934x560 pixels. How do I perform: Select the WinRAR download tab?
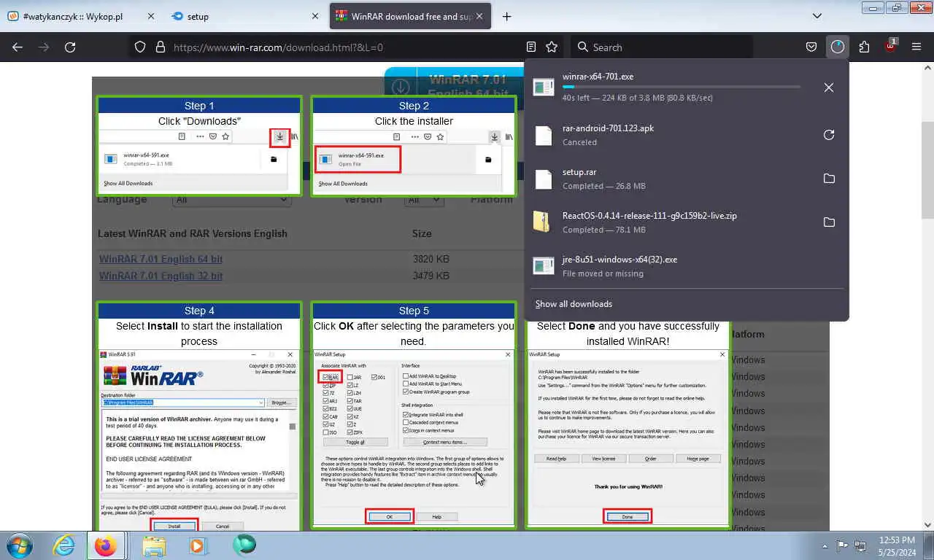pos(409,16)
